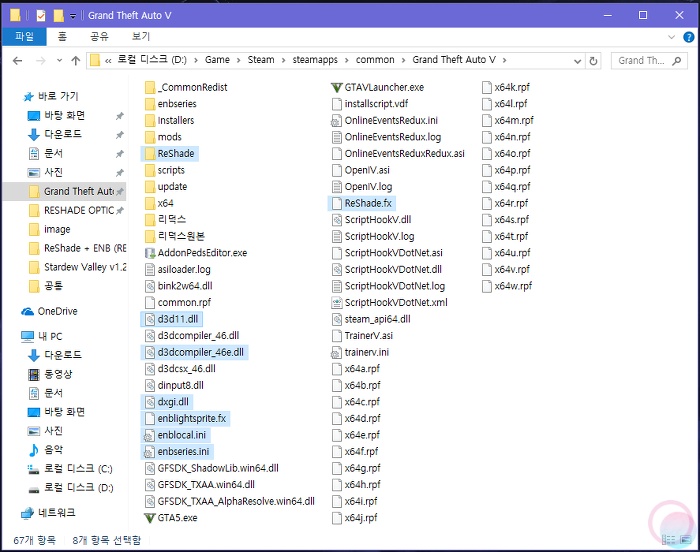Viewport: 700px width, 552px height.
Task: Expand the address bar history dropdown
Action: (x=577, y=61)
